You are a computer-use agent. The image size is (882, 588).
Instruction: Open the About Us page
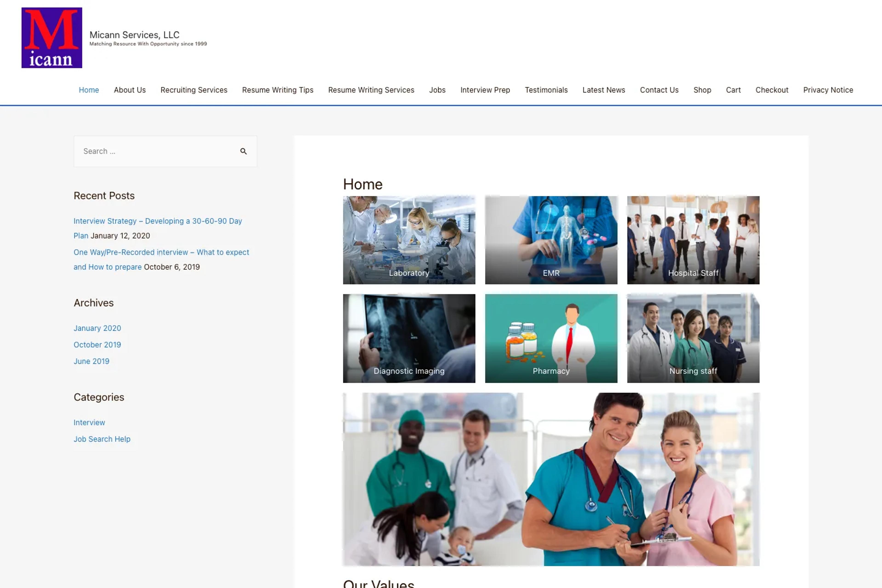[130, 90]
